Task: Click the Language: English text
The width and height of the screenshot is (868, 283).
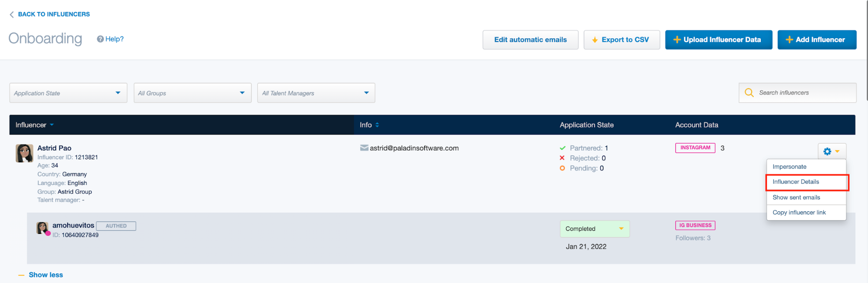Action: (x=62, y=183)
